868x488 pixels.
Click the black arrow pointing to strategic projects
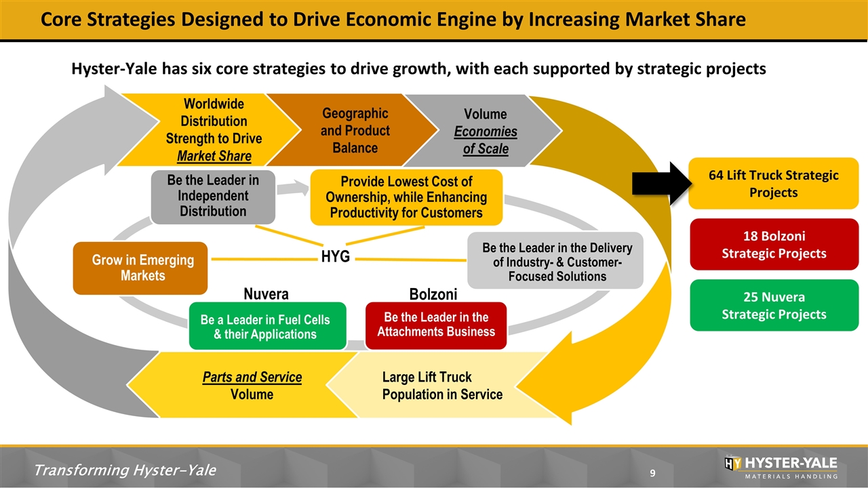(x=661, y=183)
